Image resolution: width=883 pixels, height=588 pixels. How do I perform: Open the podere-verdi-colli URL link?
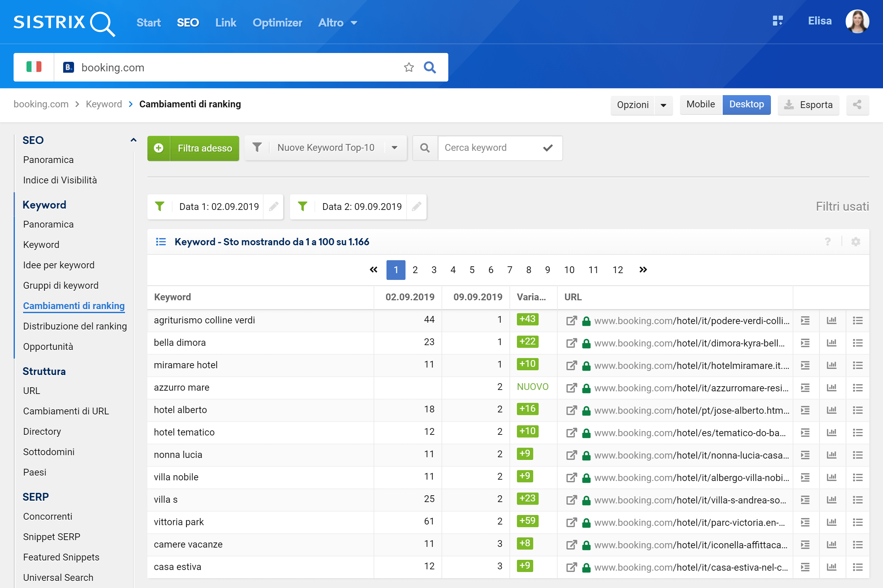[x=692, y=321]
